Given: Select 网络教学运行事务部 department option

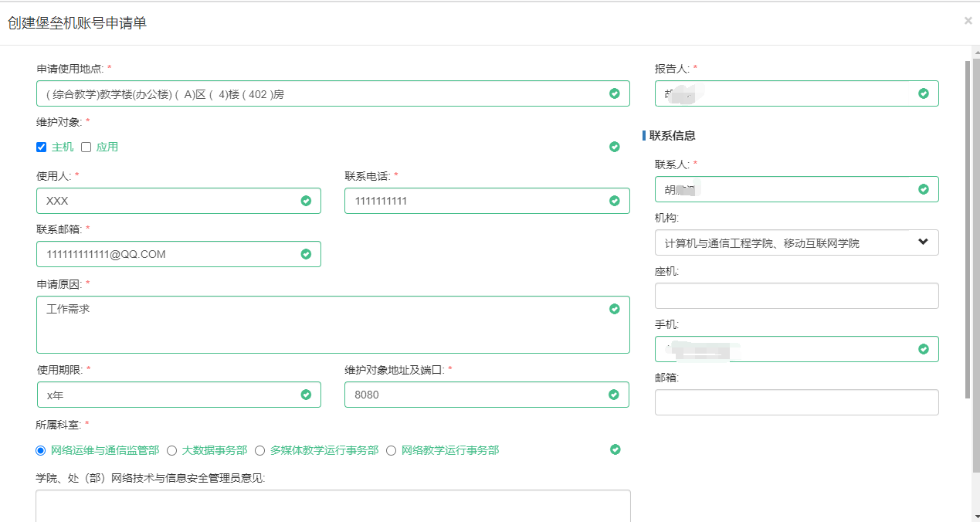Looking at the screenshot, I should [x=391, y=450].
